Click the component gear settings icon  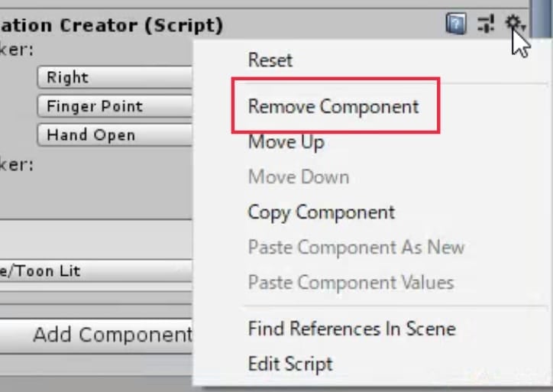(515, 25)
